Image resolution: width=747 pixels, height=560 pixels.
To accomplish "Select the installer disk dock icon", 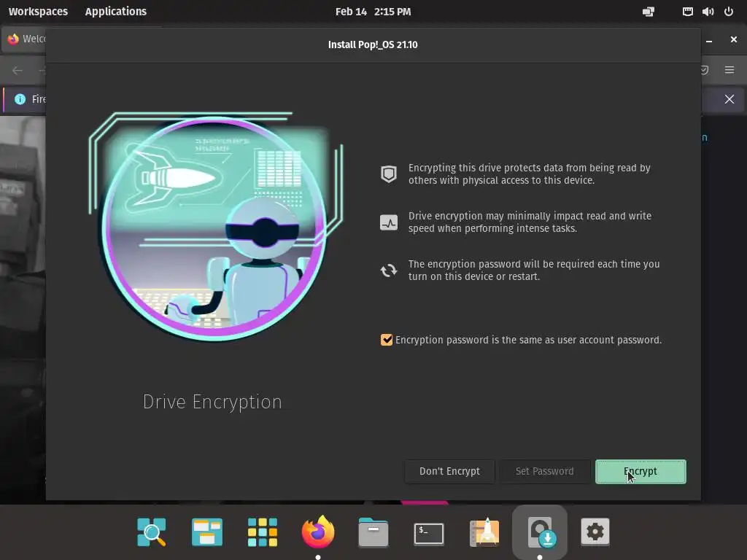I will pyautogui.click(x=540, y=532).
